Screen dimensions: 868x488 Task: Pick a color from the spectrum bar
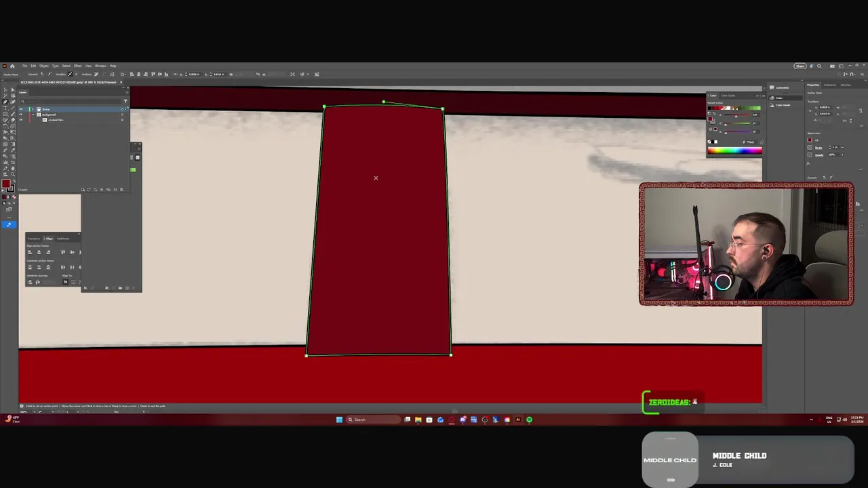[735, 150]
